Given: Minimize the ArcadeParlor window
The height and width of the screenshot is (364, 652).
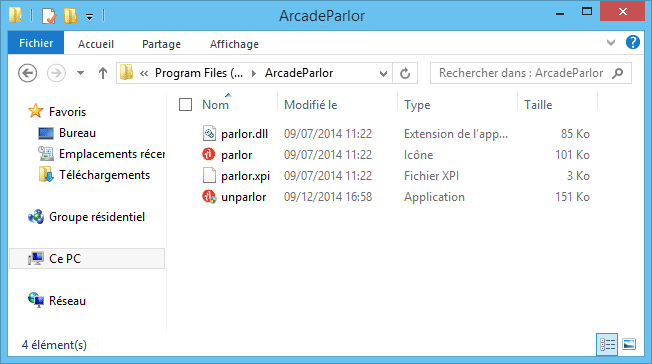Looking at the screenshot, I should point(560,14).
